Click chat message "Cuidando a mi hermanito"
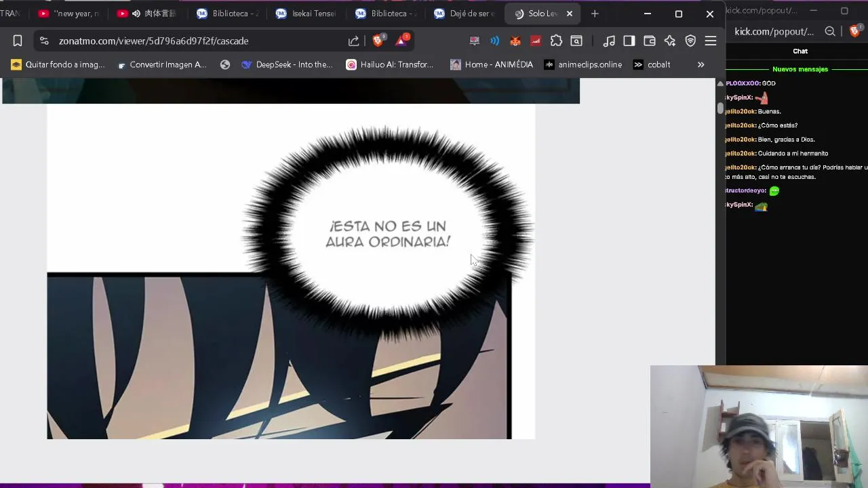The image size is (868, 488). [793, 153]
